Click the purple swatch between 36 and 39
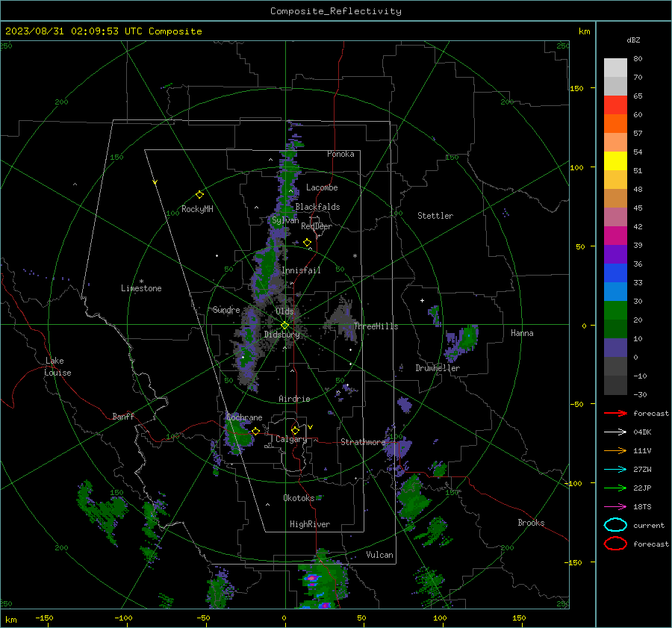The image size is (672, 628). pyautogui.click(x=615, y=255)
